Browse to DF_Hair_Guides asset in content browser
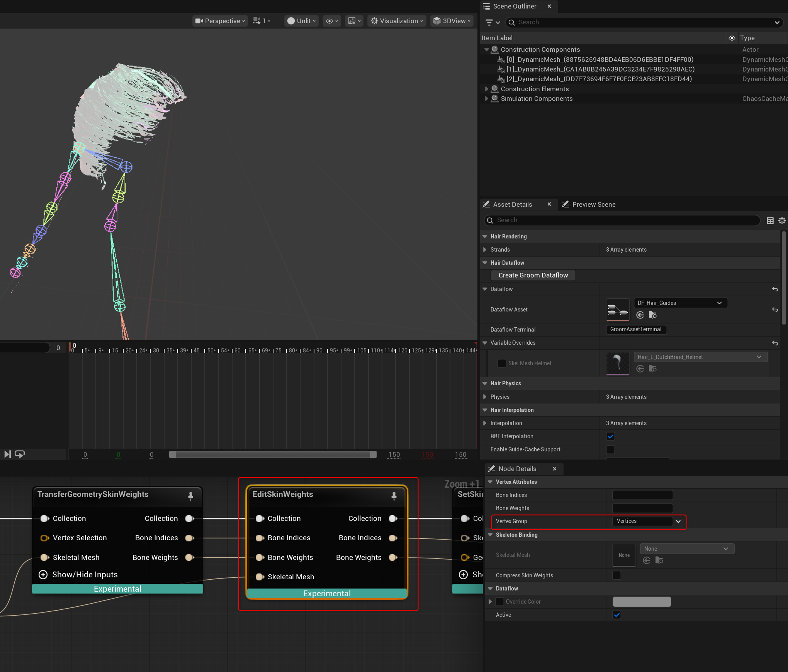 coord(653,315)
